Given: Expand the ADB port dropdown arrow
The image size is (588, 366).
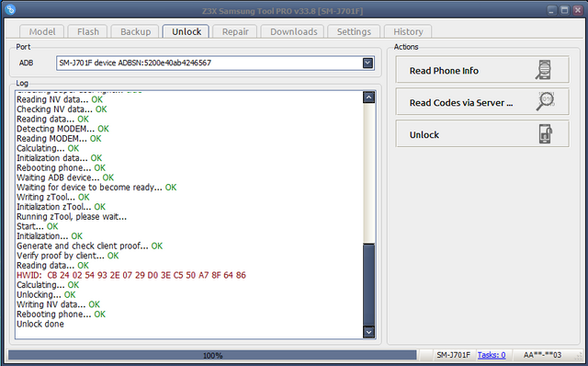Looking at the screenshot, I should 367,63.
